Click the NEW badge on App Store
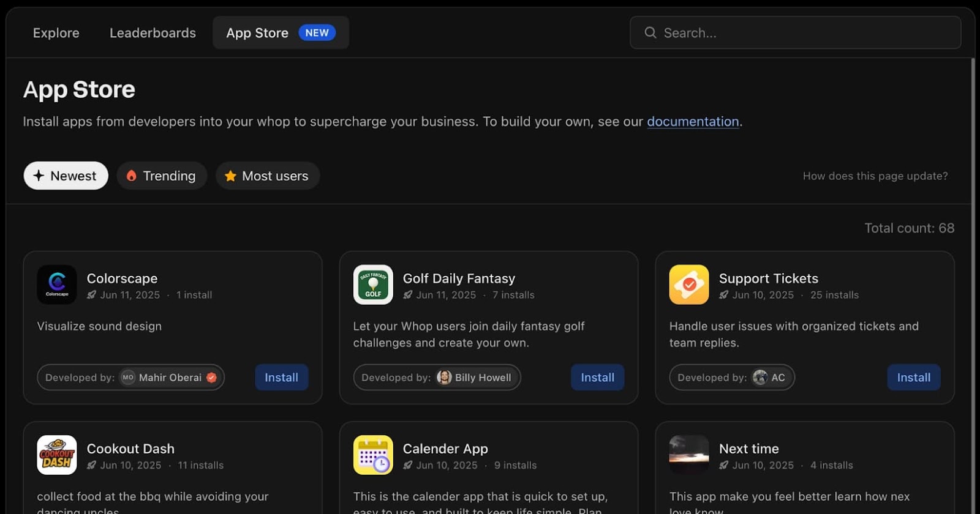 [x=317, y=33]
